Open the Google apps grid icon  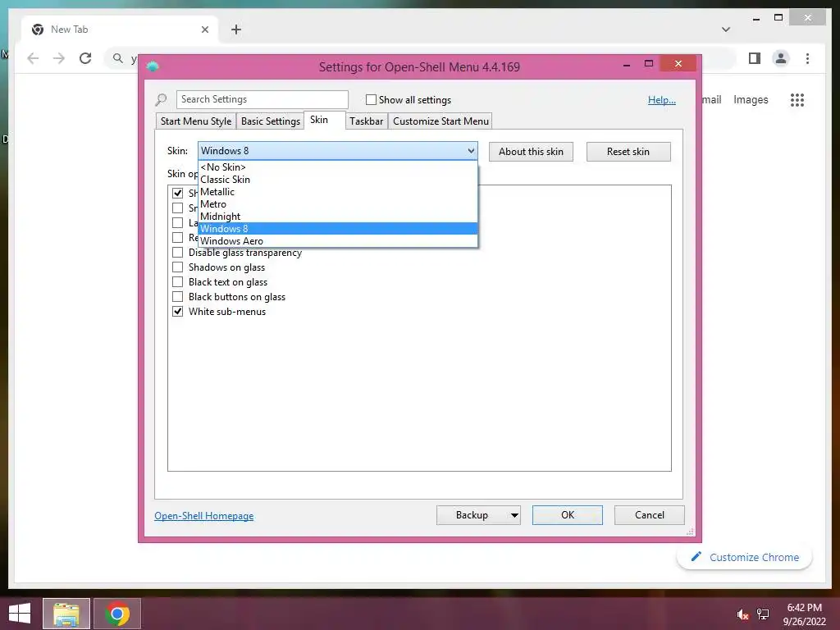tap(797, 99)
